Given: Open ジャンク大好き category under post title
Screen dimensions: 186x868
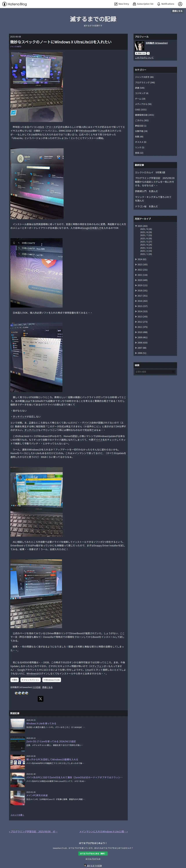Looking at the screenshot, I should (x=15, y=46).
